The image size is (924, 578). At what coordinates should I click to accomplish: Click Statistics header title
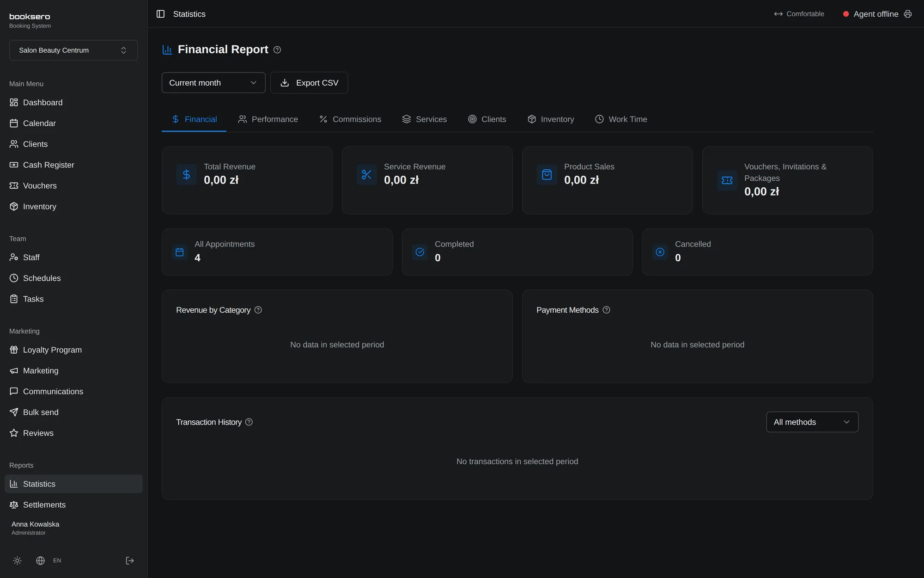click(189, 14)
